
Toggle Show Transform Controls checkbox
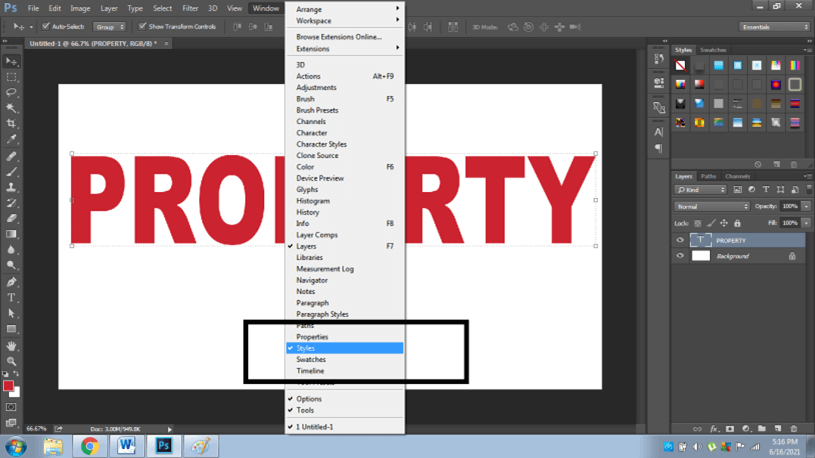click(x=142, y=27)
